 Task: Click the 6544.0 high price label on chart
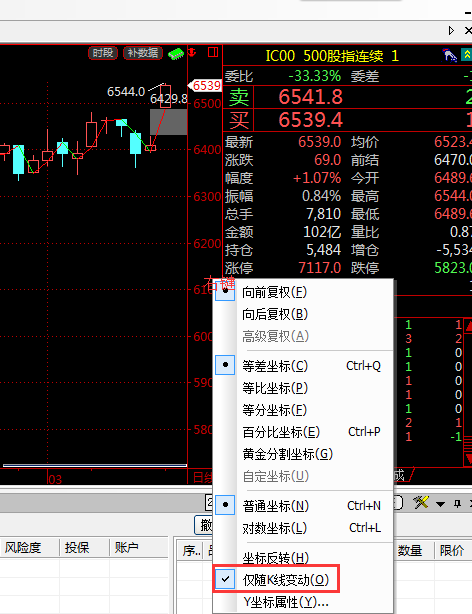tap(126, 92)
